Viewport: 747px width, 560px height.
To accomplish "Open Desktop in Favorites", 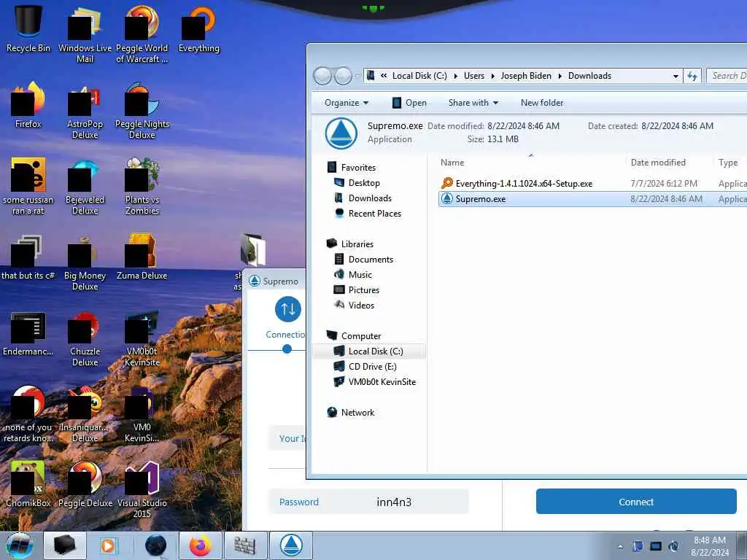I will [x=357, y=183].
